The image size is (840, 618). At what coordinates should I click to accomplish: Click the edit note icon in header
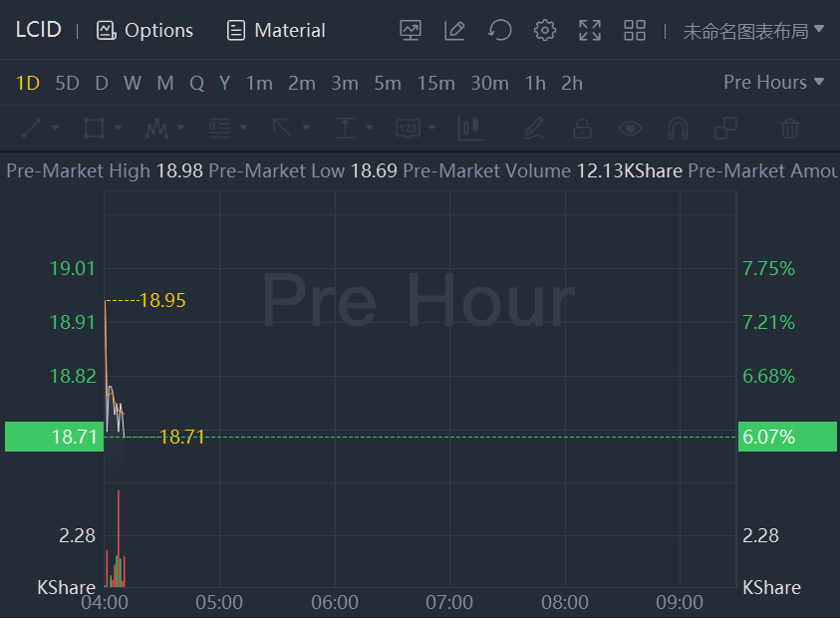(454, 30)
